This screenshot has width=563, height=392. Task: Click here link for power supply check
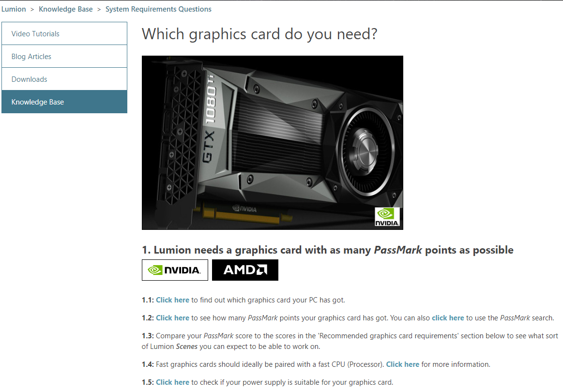click(172, 382)
